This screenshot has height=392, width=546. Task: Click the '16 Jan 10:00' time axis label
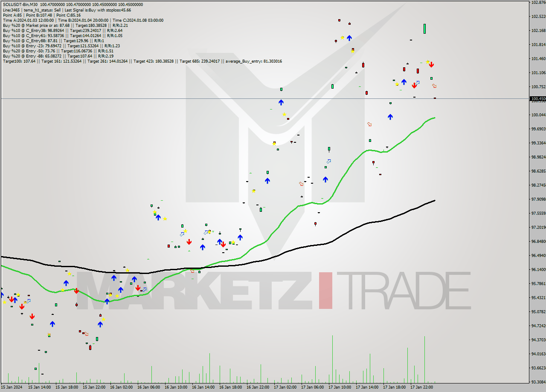click(176, 387)
